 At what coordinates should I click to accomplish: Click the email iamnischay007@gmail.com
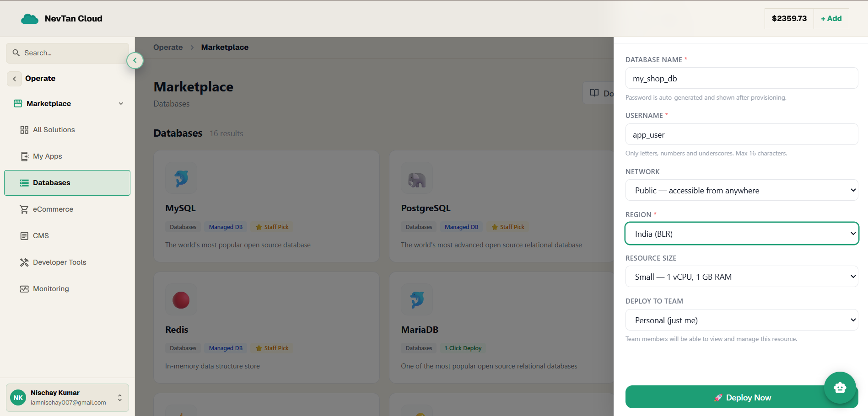tap(68, 403)
